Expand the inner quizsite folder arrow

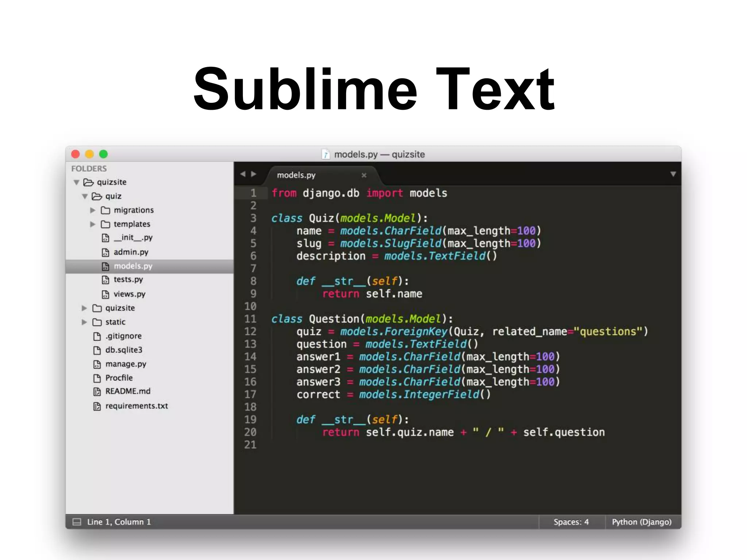click(x=84, y=308)
